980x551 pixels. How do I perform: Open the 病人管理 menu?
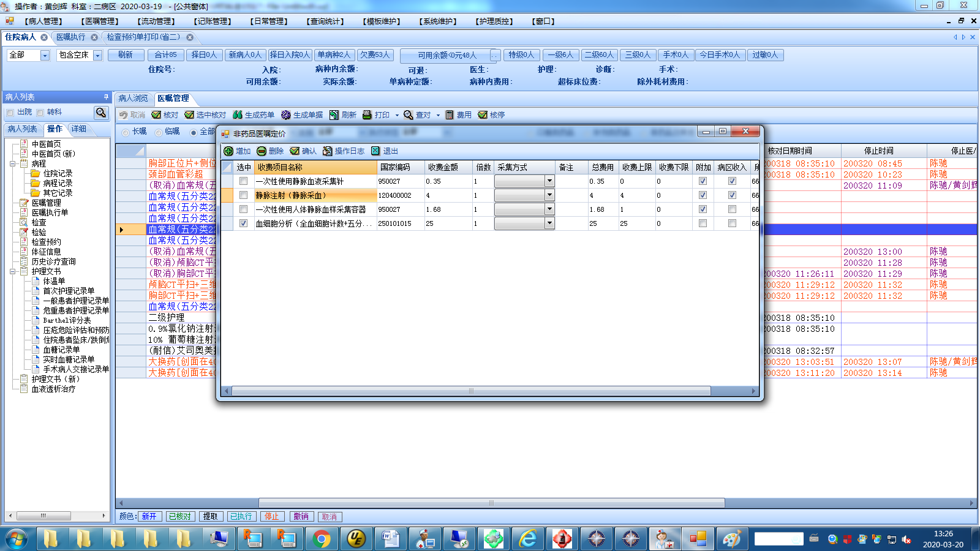click(43, 21)
